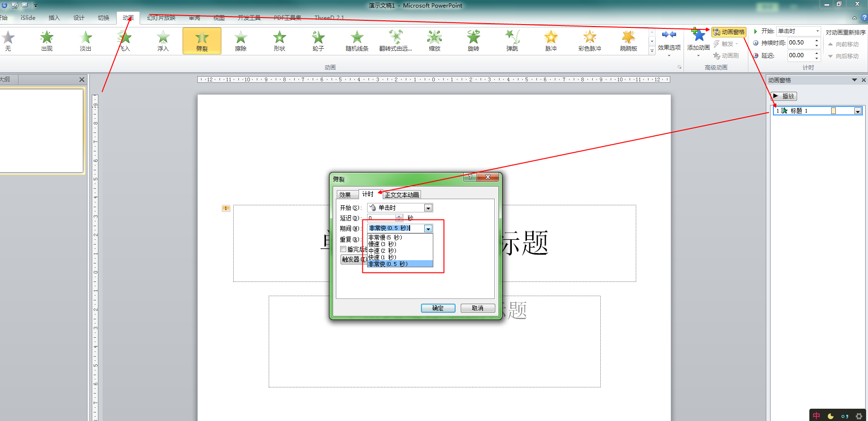Increase the 持续时间 duration spinner
This screenshot has width=868, height=421.
coord(816,40)
